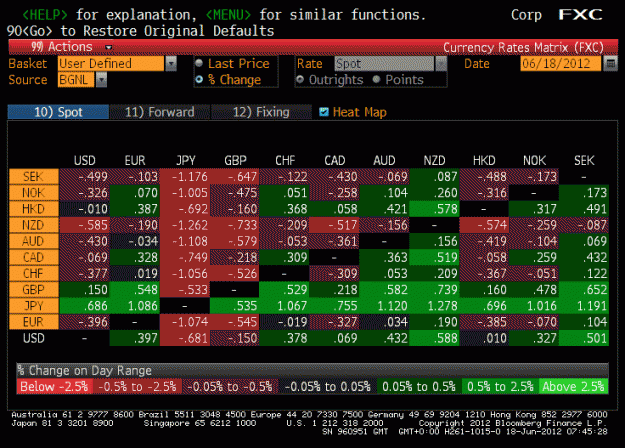Click the AUD column header

(x=384, y=161)
